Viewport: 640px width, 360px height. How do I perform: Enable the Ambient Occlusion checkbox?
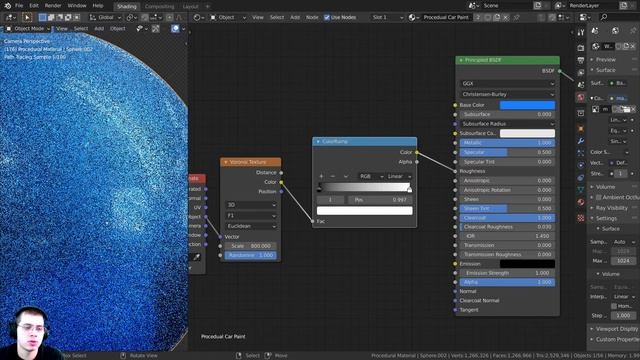pos(599,197)
